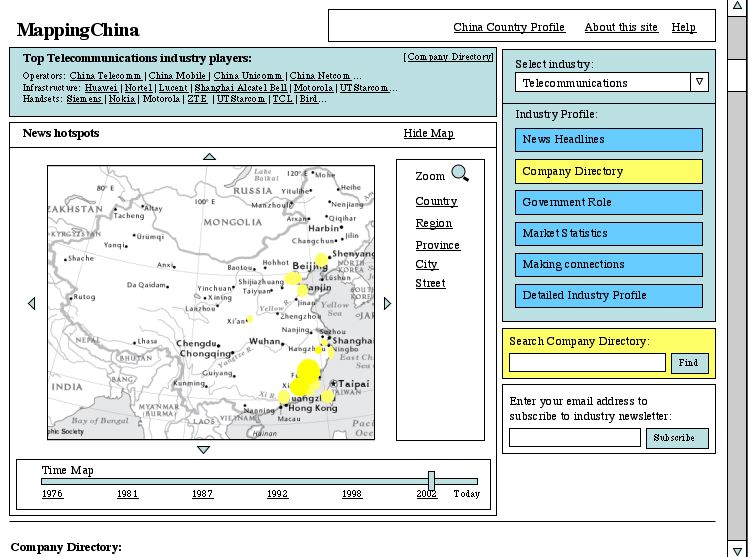Jump the Time Map to 1992
This screenshot has width=748, height=557.
277,494
